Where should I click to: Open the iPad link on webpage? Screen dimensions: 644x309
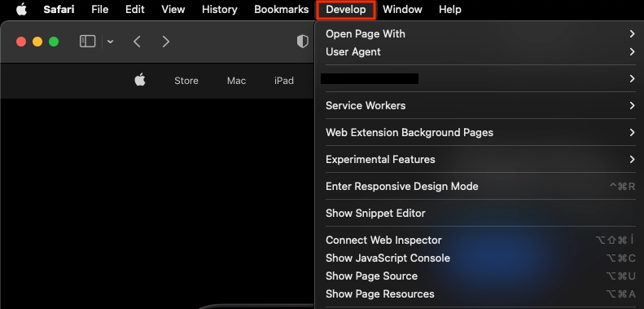tap(284, 81)
